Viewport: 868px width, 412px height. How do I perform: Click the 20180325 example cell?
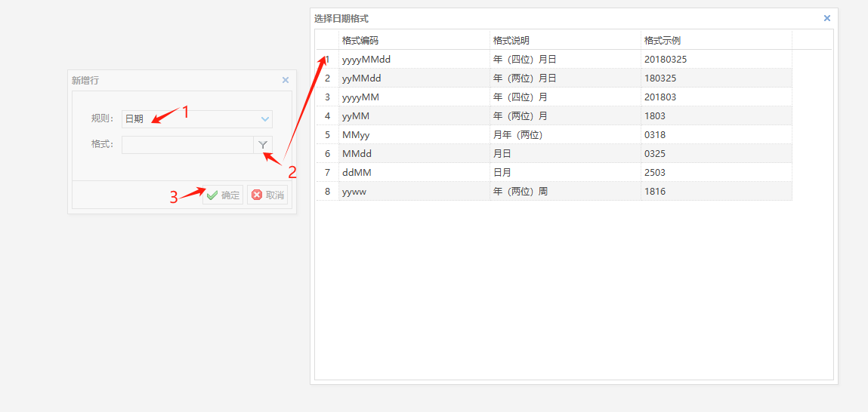tap(666, 59)
